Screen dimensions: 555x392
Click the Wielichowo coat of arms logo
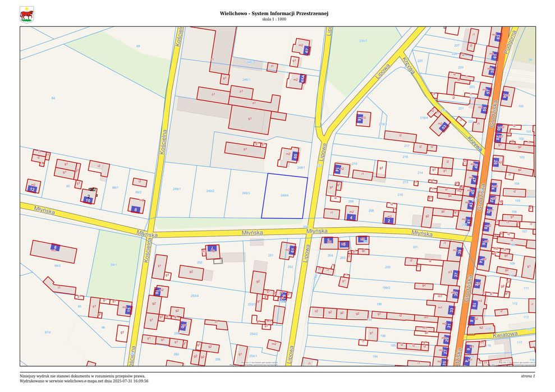[x=27, y=14]
